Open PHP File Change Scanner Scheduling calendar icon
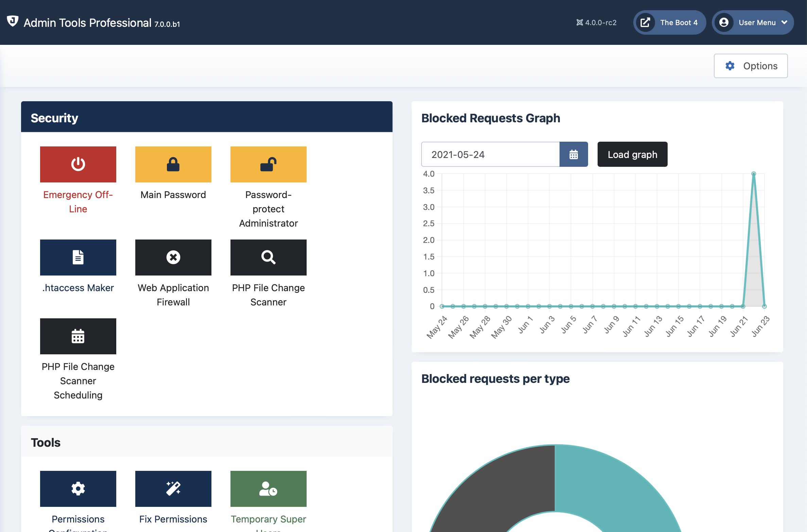 pos(78,336)
